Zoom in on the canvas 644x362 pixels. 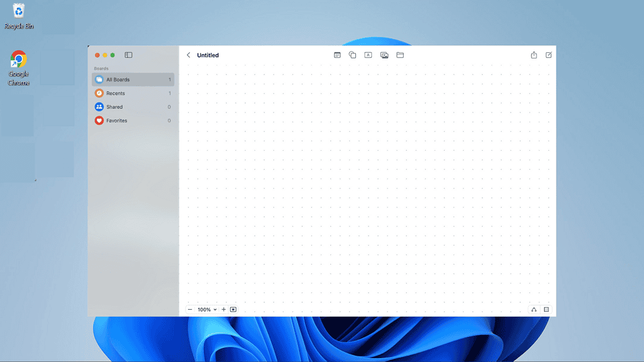pos(223,309)
